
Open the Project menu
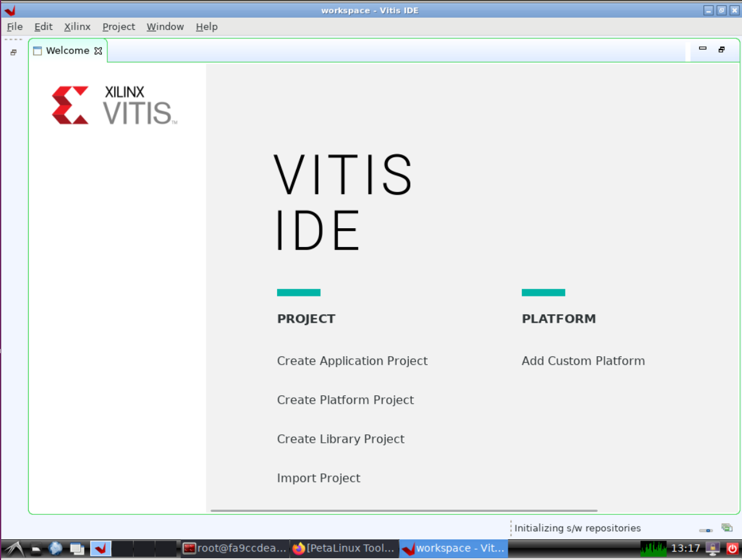click(x=119, y=27)
